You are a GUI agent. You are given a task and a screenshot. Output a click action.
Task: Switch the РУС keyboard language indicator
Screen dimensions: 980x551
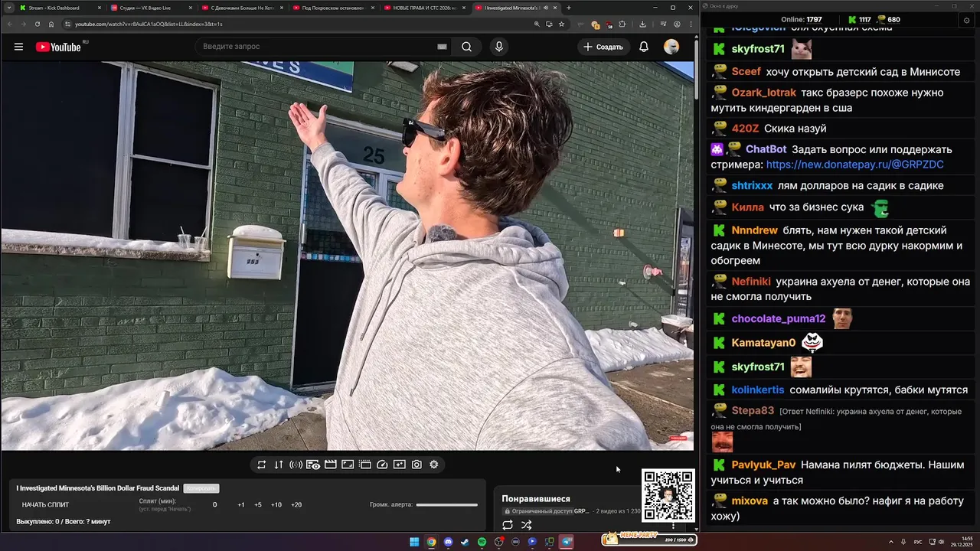pos(918,542)
